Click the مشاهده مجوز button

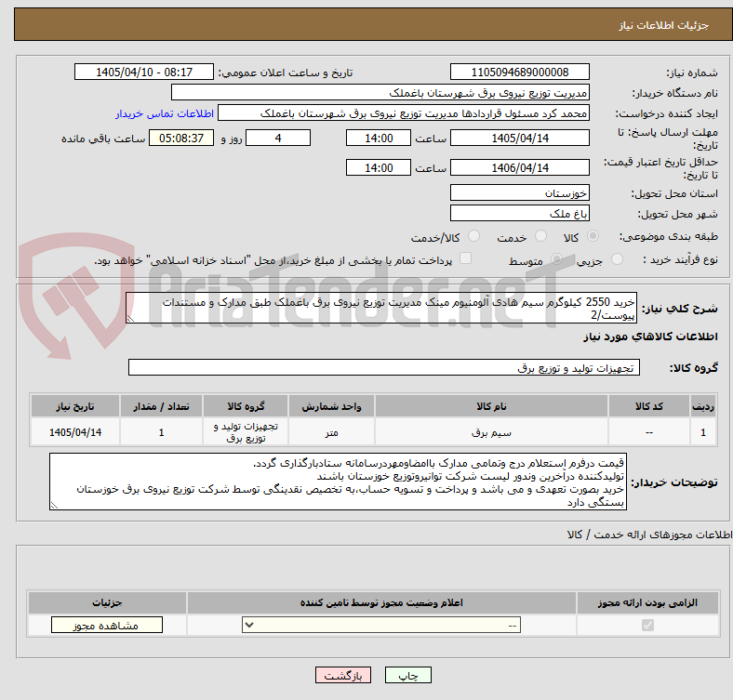click(107, 625)
